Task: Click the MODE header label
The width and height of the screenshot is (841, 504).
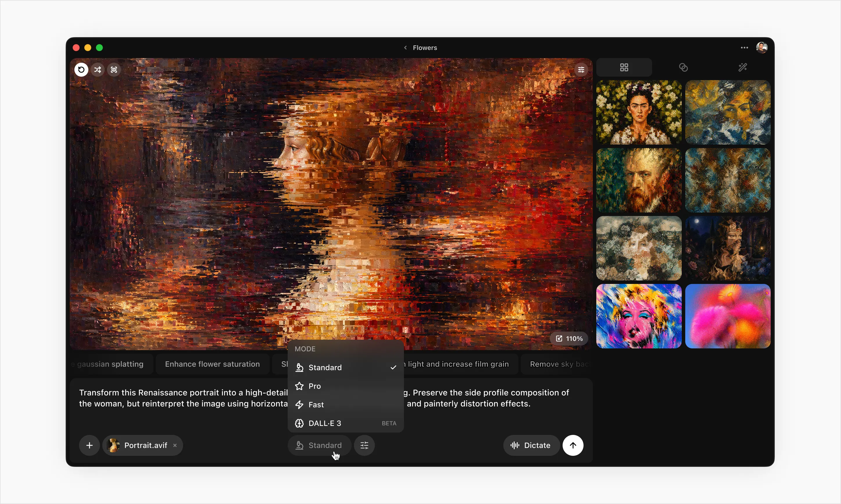Action: 305,349
